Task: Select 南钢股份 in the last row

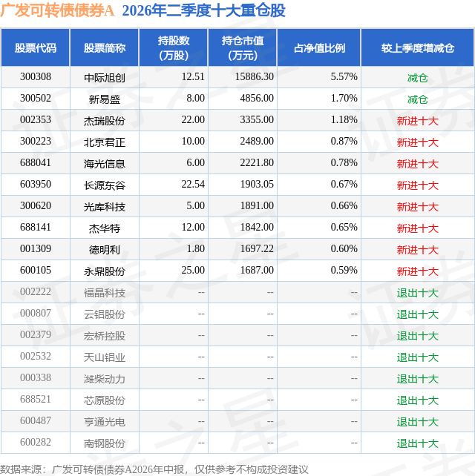Action: pyautogui.click(x=104, y=443)
